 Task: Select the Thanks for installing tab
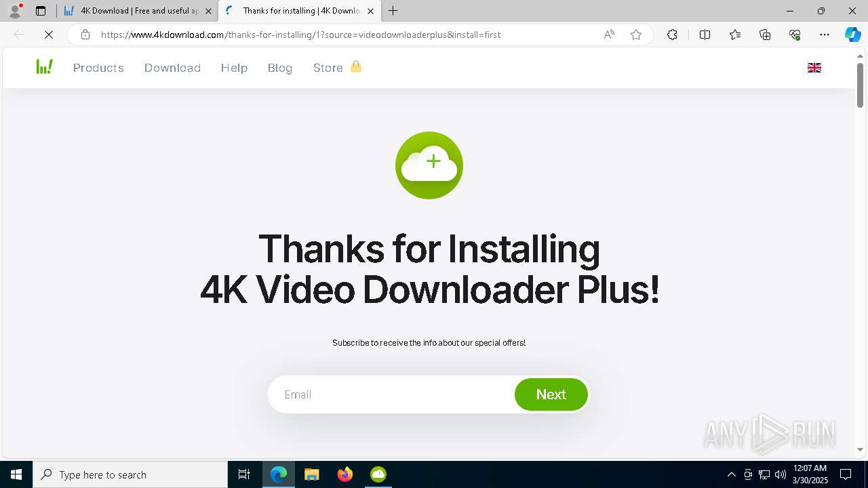pyautogui.click(x=300, y=11)
